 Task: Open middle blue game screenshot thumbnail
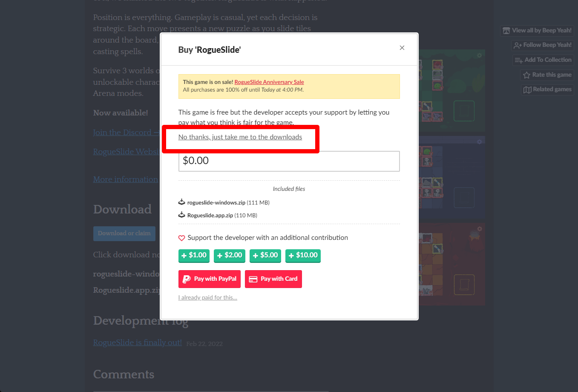(x=452, y=177)
